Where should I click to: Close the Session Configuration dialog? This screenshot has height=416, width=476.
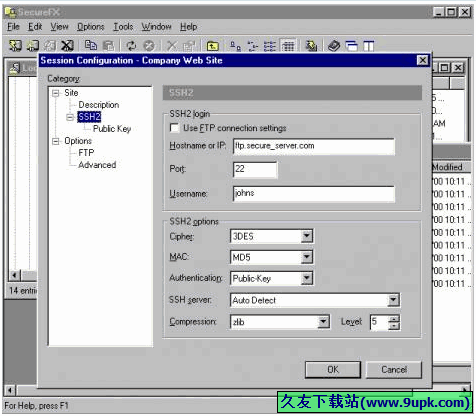[423, 60]
